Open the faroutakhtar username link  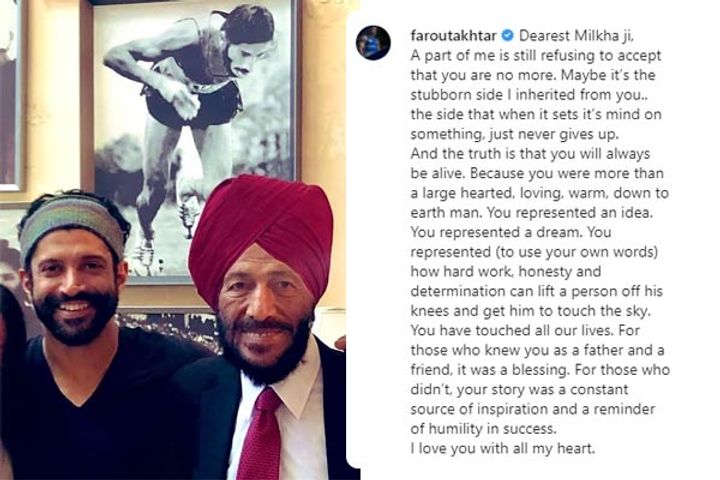pos(453,36)
